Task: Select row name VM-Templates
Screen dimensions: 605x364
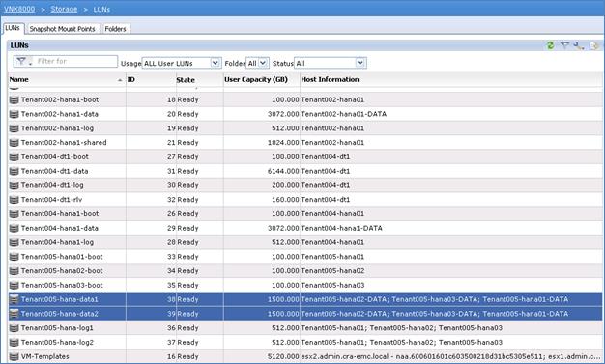Action: tap(45, 356)
